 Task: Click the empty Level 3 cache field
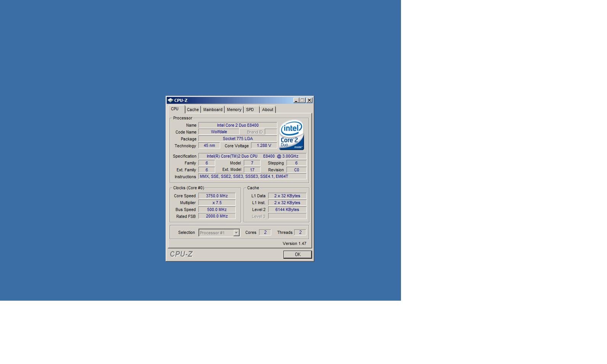[287, 216]
